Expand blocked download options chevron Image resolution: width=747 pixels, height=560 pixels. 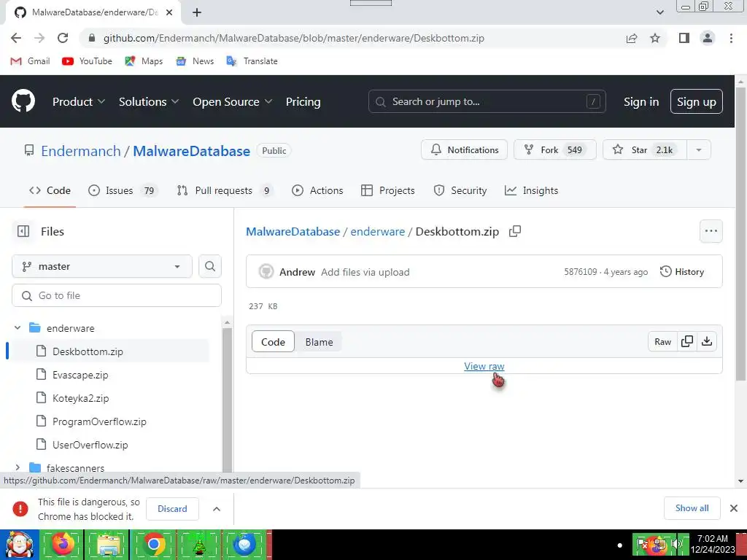[216, 508]
